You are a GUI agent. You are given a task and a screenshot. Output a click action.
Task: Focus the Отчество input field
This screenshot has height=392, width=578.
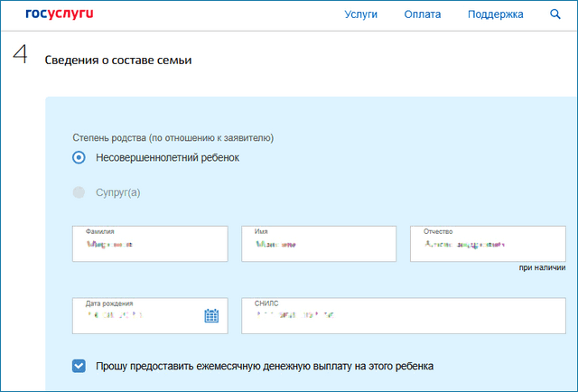point(488,244)
